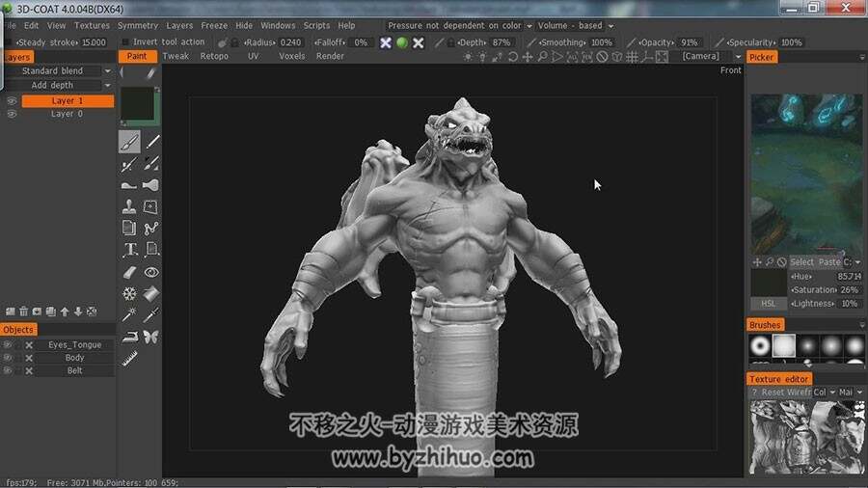Select the Eraser tool

(x=129, y=272)
